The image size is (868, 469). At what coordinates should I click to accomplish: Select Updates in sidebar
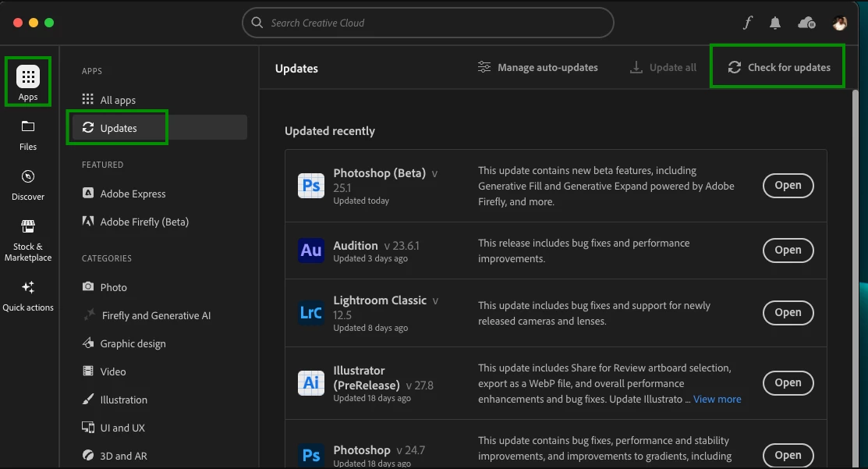pyautogui.click(x=159, y=128)
